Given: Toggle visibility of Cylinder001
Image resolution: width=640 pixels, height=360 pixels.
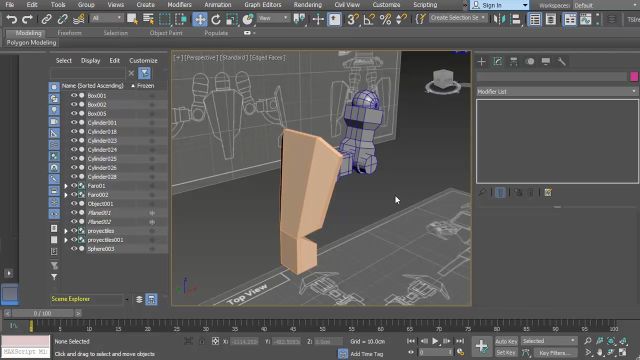Looking at the screenshot, I should click(x=74, y=122).
